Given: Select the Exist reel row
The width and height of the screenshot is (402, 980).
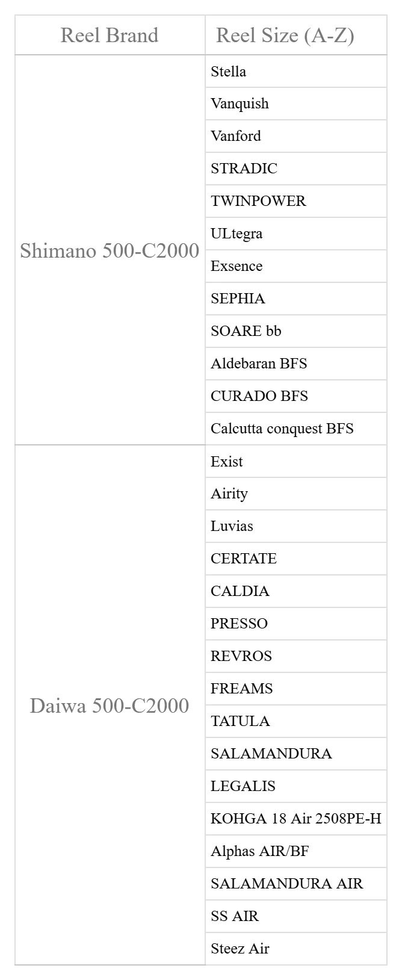Looking at the screenshot, I should click(x=295, y=461).
